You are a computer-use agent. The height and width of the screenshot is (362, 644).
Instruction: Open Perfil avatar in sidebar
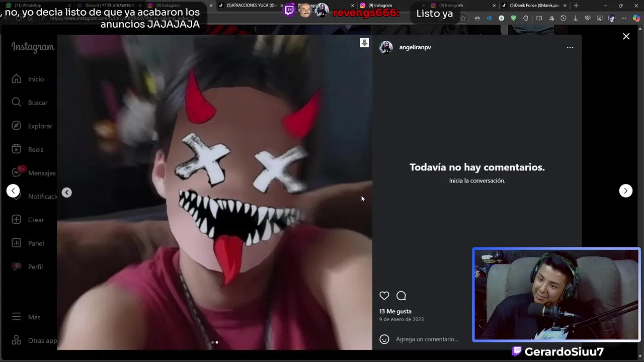pos(17,266)
